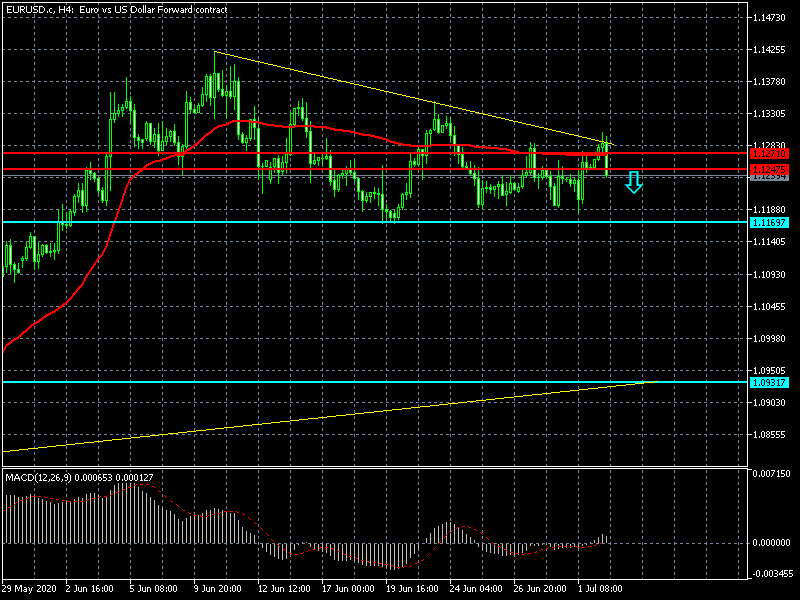Click the lower cyan horizontal support line

[x=300, y=382]
